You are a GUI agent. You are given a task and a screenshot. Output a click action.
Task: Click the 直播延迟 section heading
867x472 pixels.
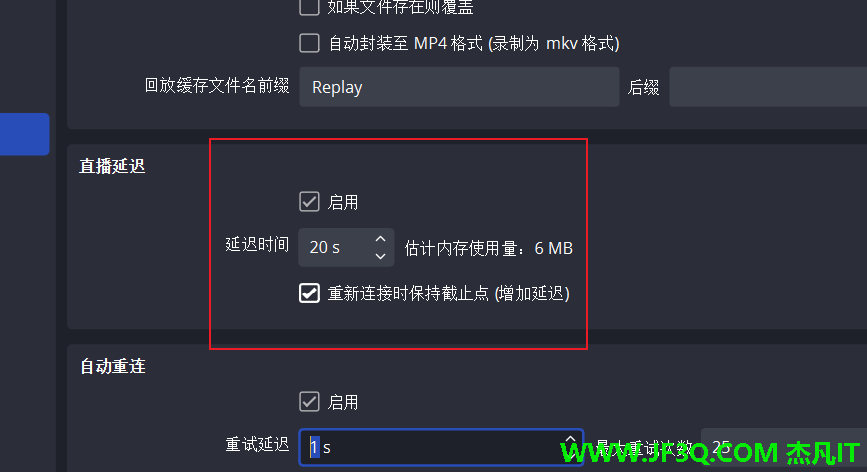pyautogui.click(x=112, y=166)
